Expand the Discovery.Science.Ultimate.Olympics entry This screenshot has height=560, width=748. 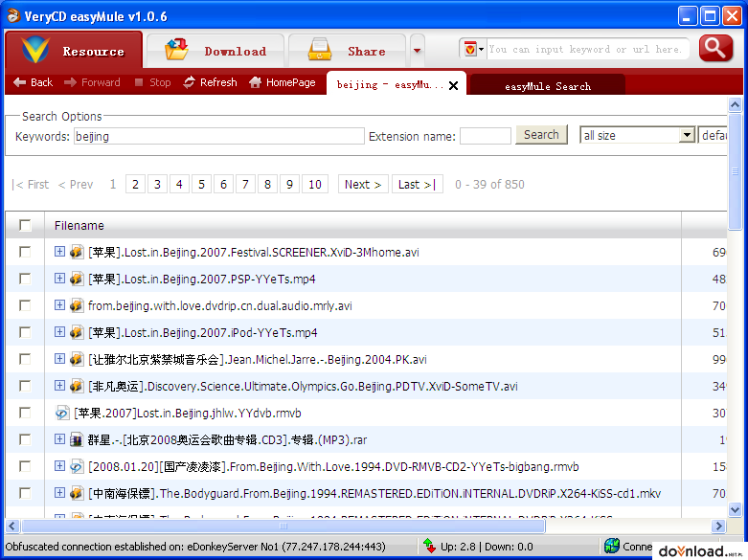[59, 385]
